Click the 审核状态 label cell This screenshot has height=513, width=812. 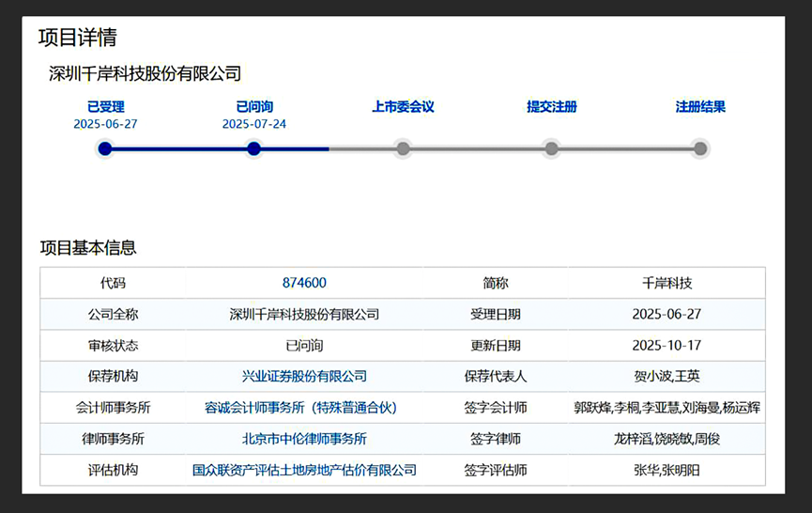[113, 346]
